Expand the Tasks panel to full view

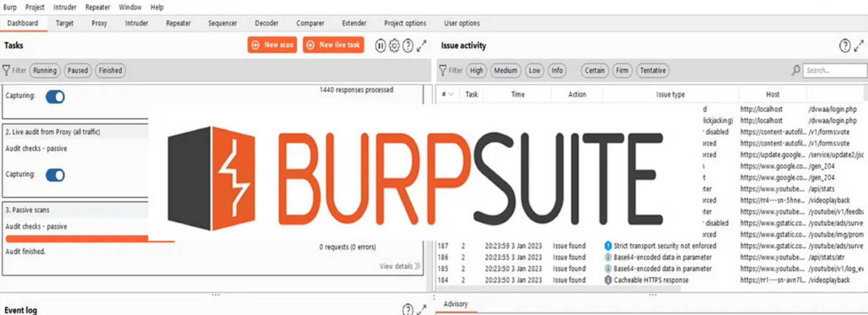click(x=421, y=45)
